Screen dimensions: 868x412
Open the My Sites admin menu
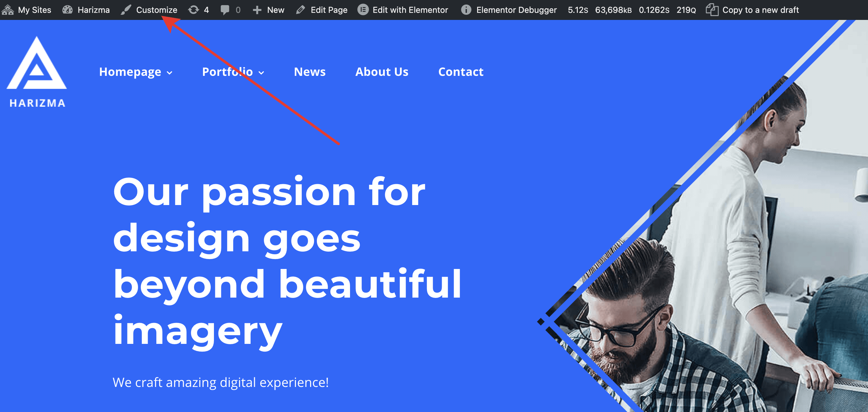[26, 10]
